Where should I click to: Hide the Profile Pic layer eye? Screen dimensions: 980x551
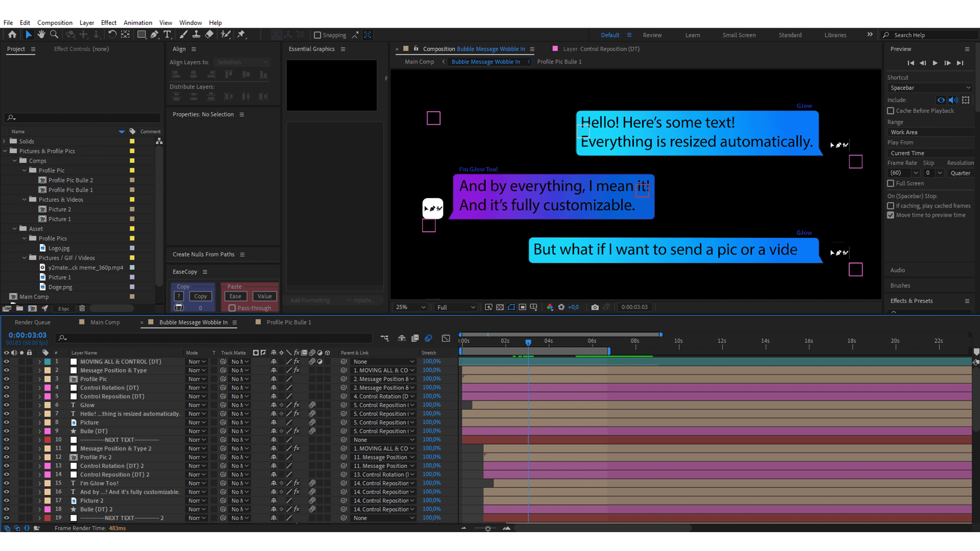[7, 379]
